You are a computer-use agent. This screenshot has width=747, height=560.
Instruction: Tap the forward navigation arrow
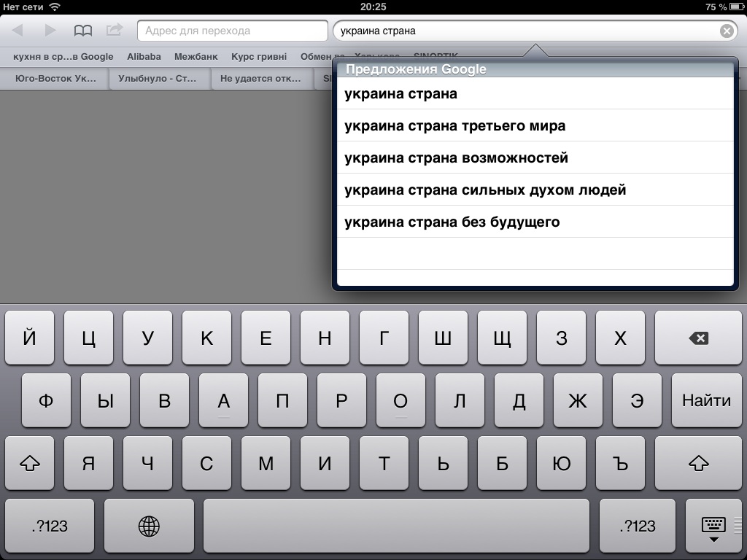point(50,31)
